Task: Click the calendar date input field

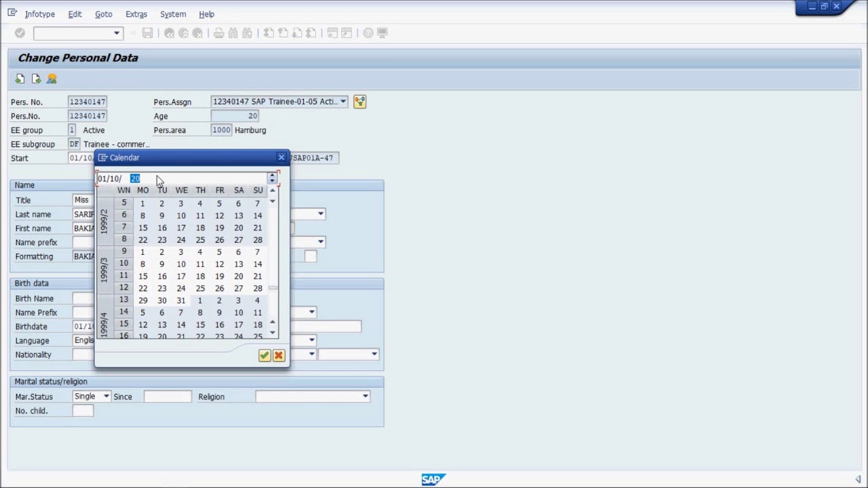Action: point(182,178)
